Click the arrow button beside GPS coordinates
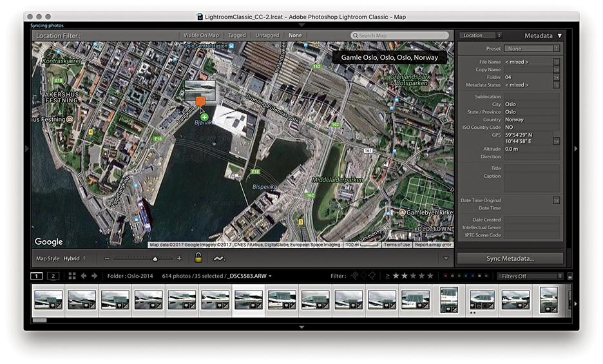The image size is (603, 364). tap(556, 140)
